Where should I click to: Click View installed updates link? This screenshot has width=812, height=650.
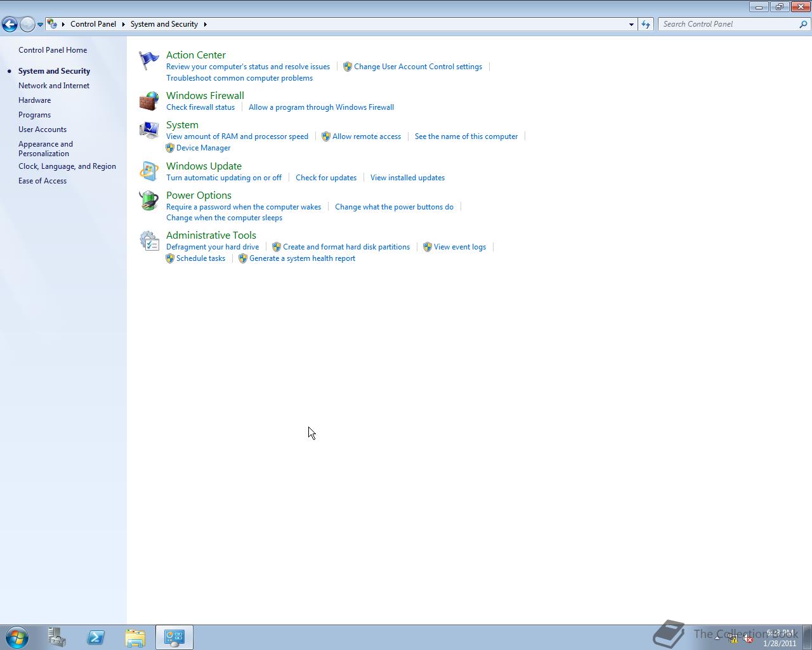[407, 178]
